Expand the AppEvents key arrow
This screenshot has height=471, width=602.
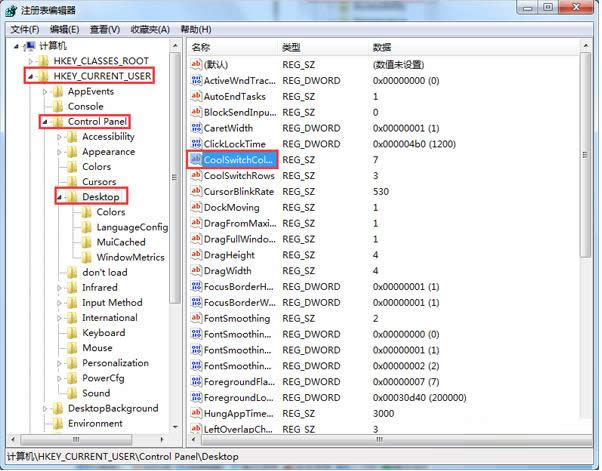tap(45, 92)
